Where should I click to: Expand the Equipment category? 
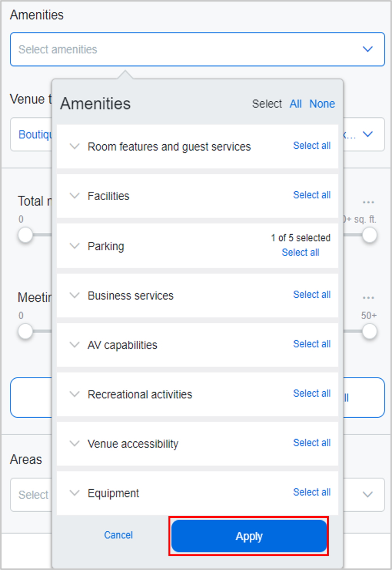pyautogui.click(x=75, y=493)
